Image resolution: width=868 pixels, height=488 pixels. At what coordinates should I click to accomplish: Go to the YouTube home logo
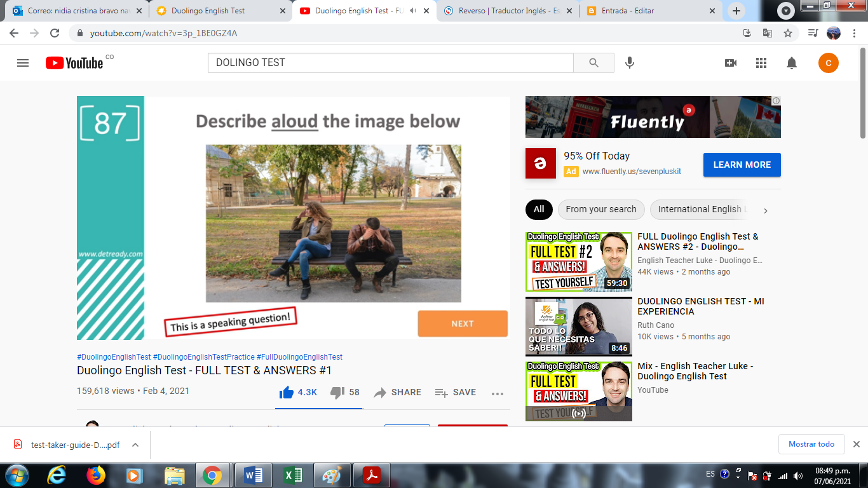pyautogui.click(x=74, y=63)
